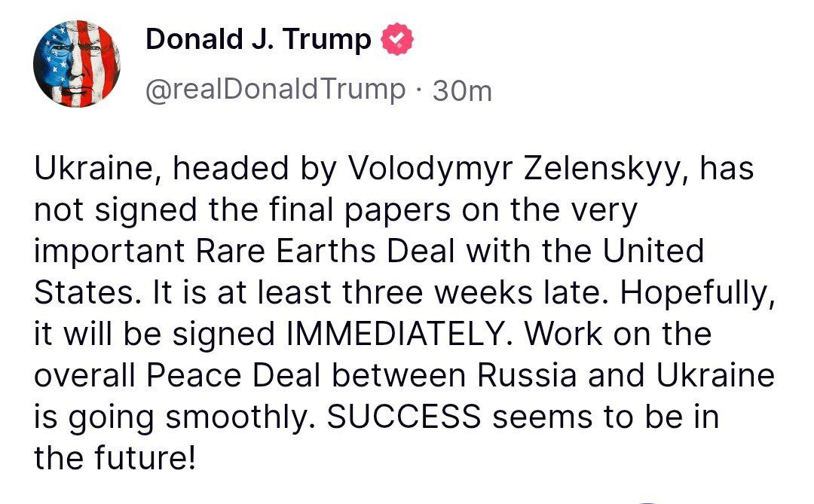Click the phrase Peace Deal
The image size is (814, 504).
tap(233, 374)
